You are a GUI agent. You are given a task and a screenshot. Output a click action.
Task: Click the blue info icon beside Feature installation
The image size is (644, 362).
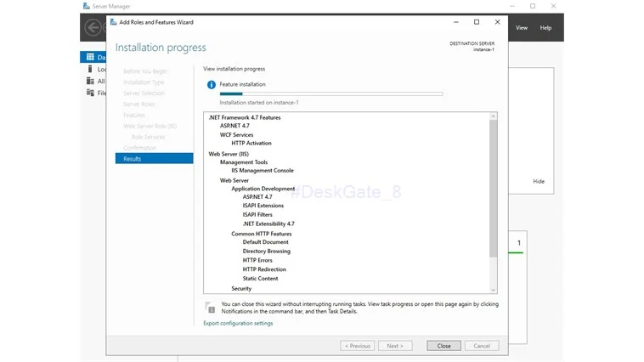[x=211, y=85]
